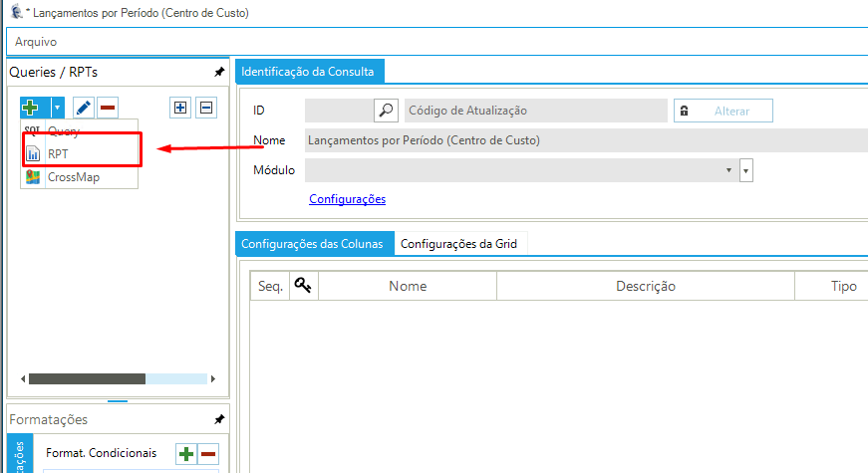
Task: Select RPT from the add menu
Action: (58, 154)
